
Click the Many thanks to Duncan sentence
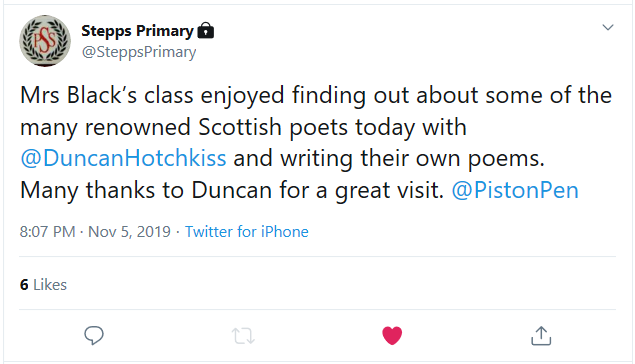pos(232,190)
